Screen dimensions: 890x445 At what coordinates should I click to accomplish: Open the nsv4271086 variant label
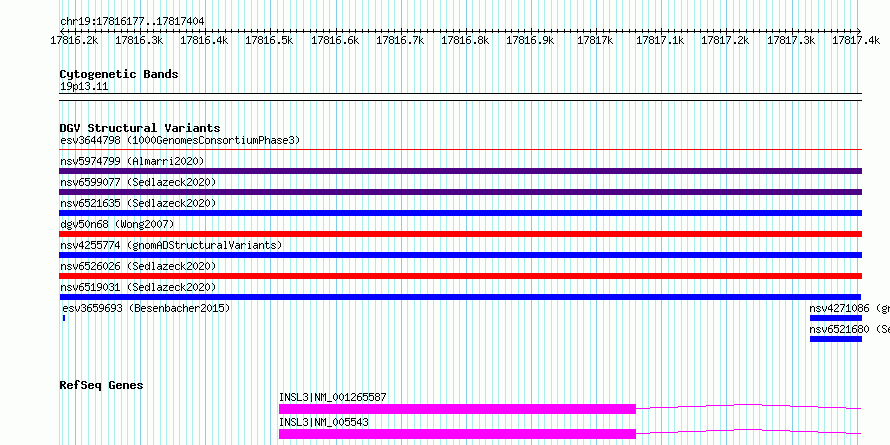[849, 308]
